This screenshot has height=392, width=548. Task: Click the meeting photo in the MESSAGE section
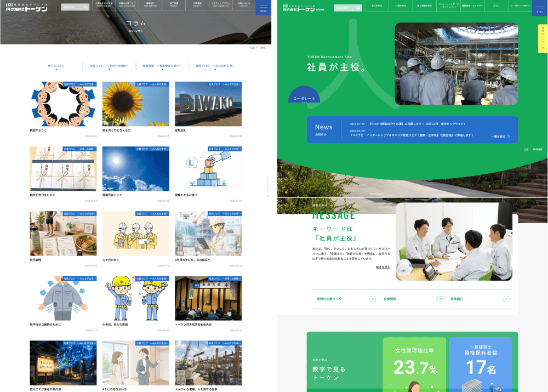[454, 242]
